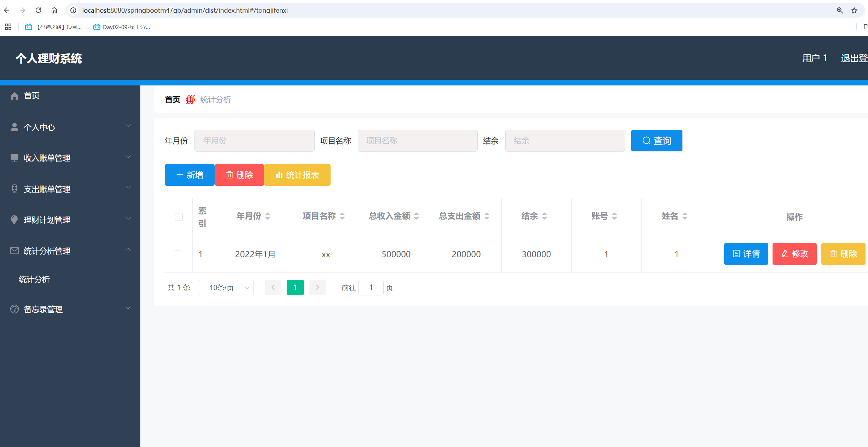Click the 项目名称 search input field
This screenshot has width=868, height=447.
417,140
